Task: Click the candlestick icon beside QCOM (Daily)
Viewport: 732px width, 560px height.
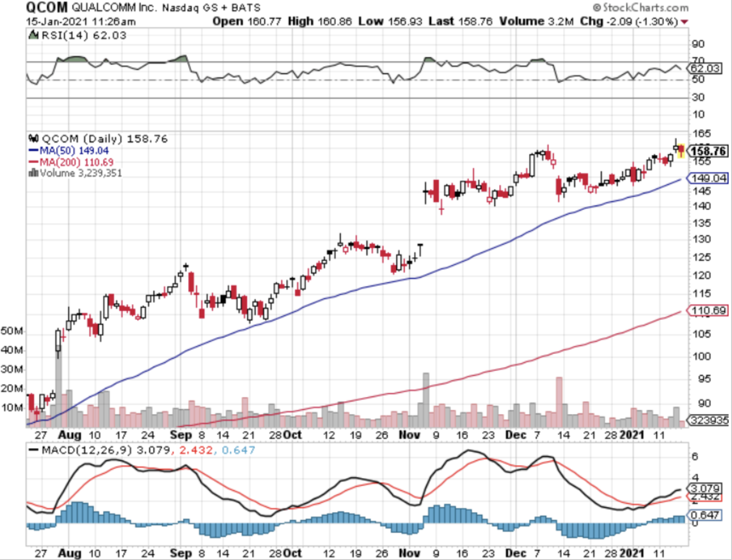Action: click(x=33, y=139)
